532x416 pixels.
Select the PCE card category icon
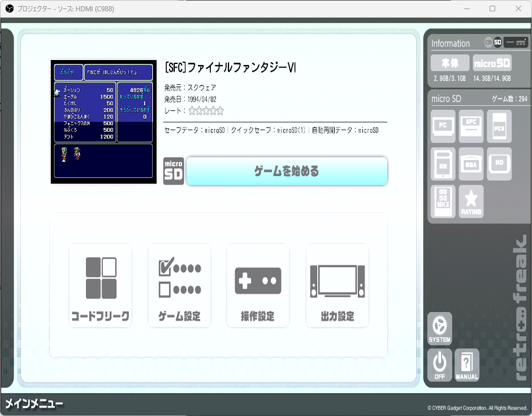tap(499, 126)
